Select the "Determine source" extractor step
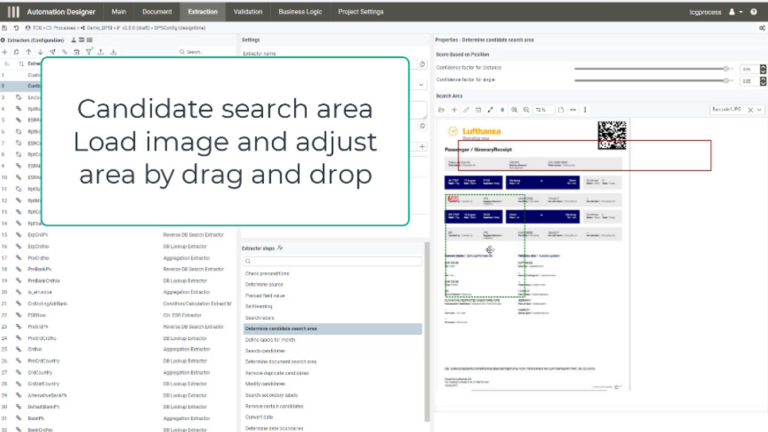The height and width of the screenshot is (432, 768). [x=266, y=284]
